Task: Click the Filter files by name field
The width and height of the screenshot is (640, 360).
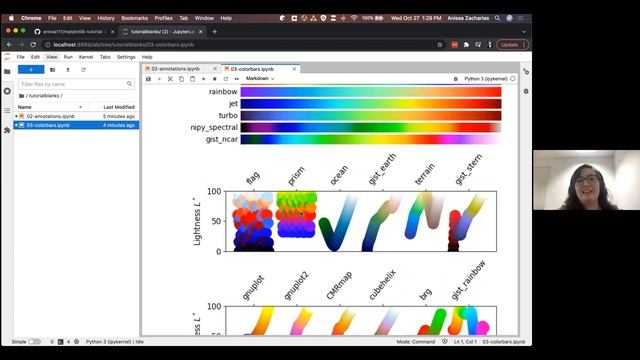Action: (x=76, y=84)
